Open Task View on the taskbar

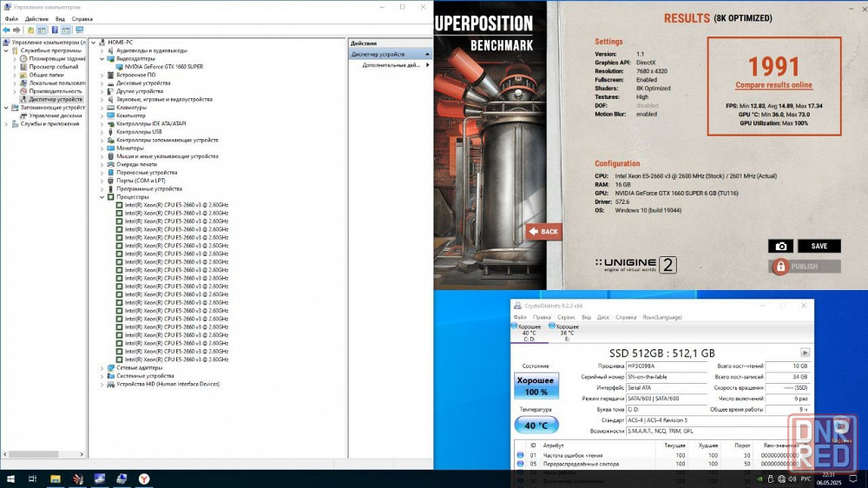32,478
